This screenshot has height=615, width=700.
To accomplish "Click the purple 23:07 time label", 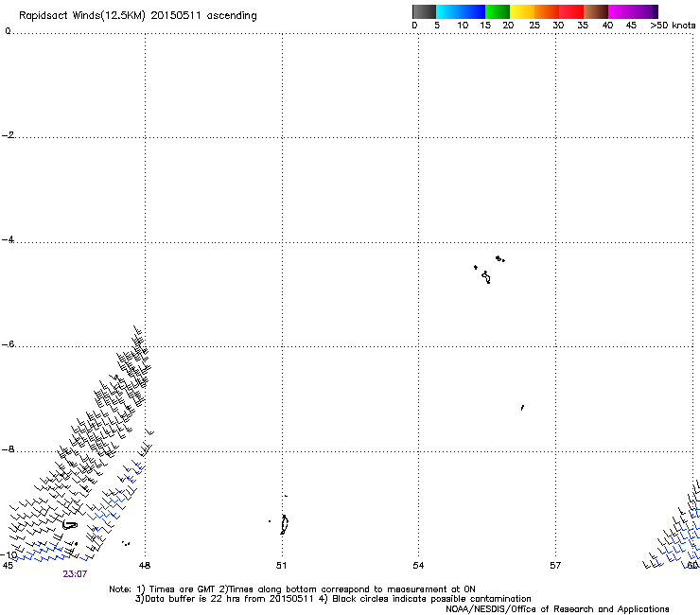I will click(75, 574).
